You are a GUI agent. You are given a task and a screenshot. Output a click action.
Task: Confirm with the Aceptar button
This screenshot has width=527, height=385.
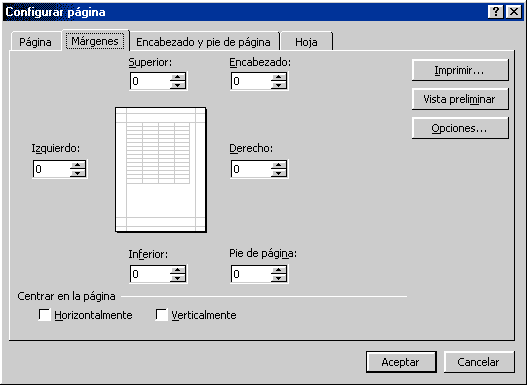[401, 362]
